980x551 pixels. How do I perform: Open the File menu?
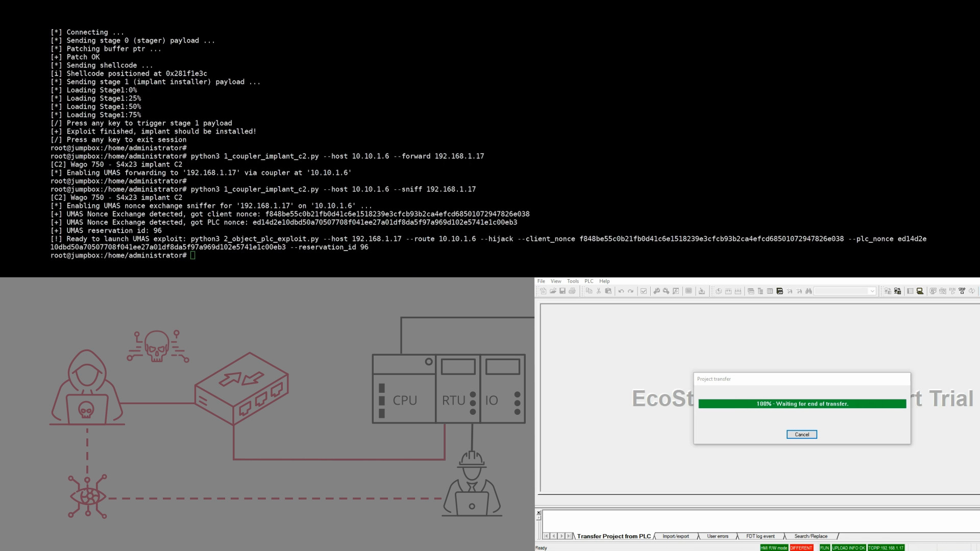pos(541,281)
